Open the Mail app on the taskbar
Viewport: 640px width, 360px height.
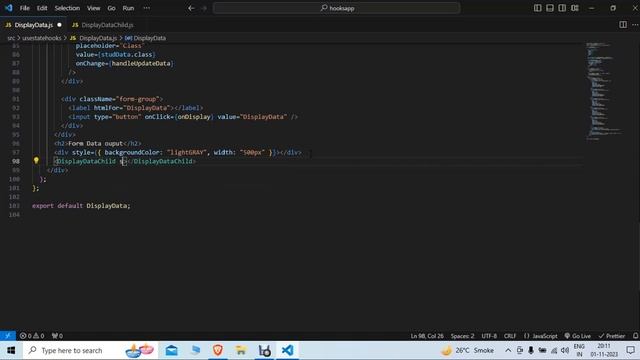click(x=171, y=350)
